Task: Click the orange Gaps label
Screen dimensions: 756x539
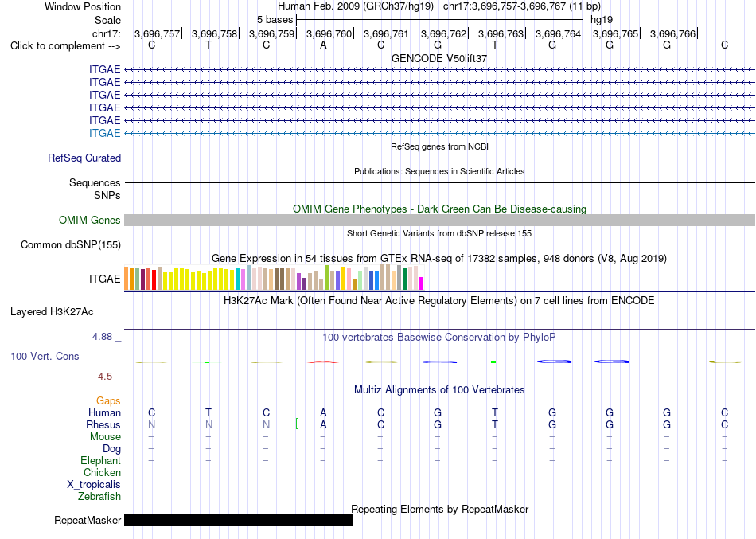Action: coord(108,401)
